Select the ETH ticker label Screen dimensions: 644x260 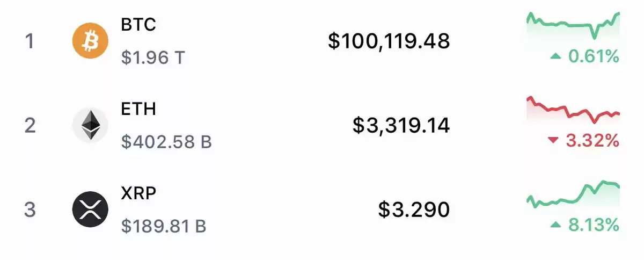tap(138, 109)
